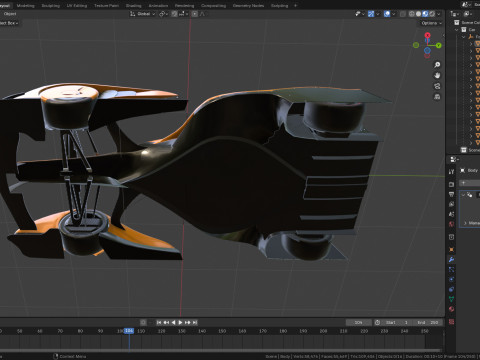
Task: Open the View Layer properties tab
Action: (x=451, y=204)
